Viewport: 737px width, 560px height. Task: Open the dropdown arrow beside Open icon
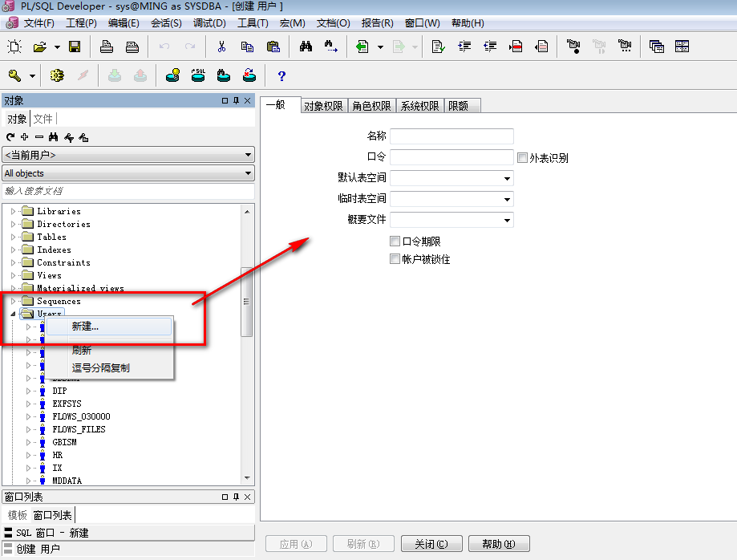tap(57, 47)
